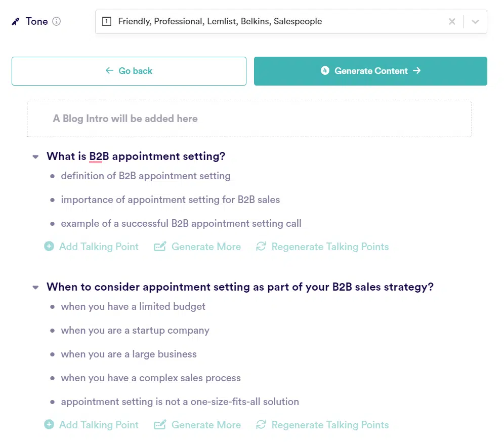Click plus icon to add talking point under second section

[x=49, y=425]
